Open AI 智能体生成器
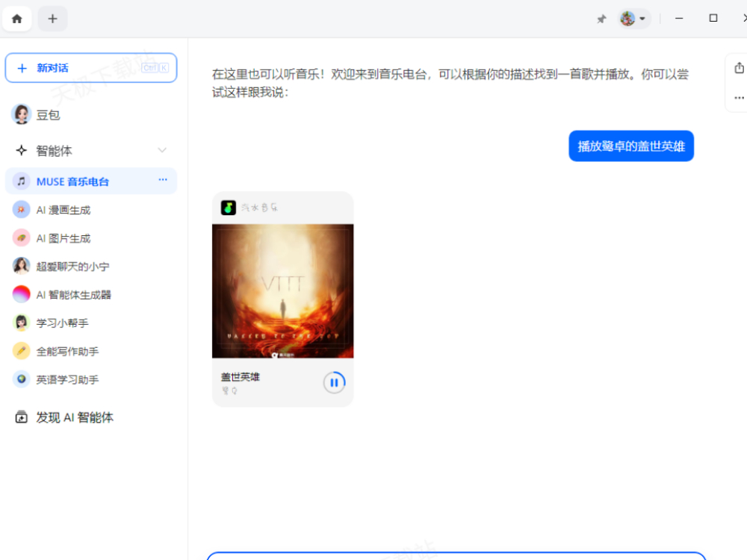The image size is (747, 560). [x=91, y=295]
